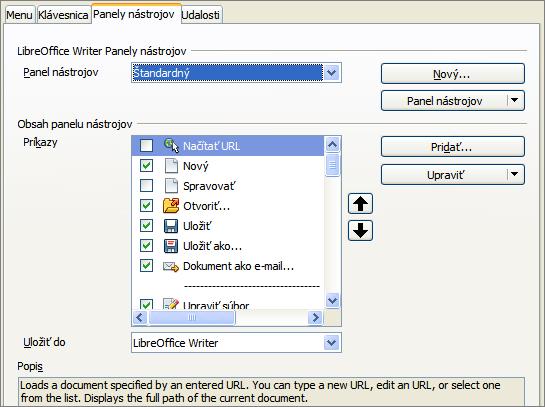Toggle the Uložiť ako... checkbox
Image resolution: width=545 pixels, height=407 pixels.
(146, 246)
